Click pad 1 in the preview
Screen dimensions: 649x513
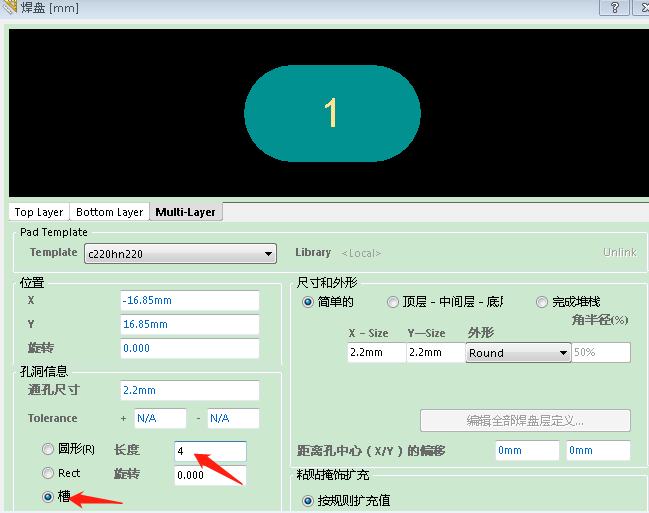tap(332, 113)
